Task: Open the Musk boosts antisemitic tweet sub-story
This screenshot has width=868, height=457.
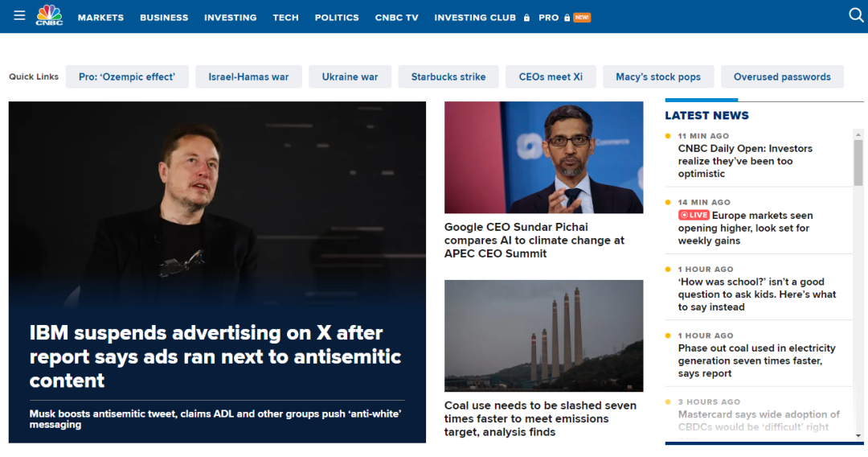Action: click(x=215, y=418)
